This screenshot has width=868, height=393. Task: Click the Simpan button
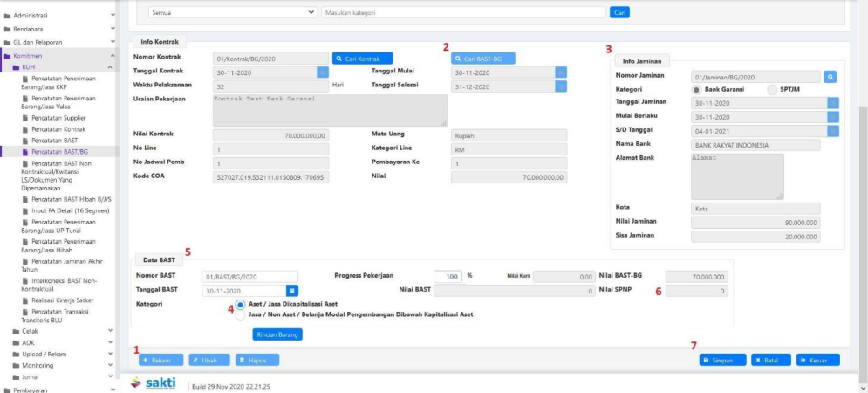(x=722, y=360)
